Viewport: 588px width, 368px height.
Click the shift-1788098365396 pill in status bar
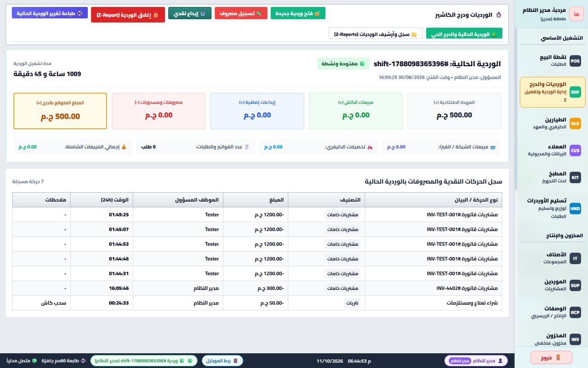click(x=144, y=361)
